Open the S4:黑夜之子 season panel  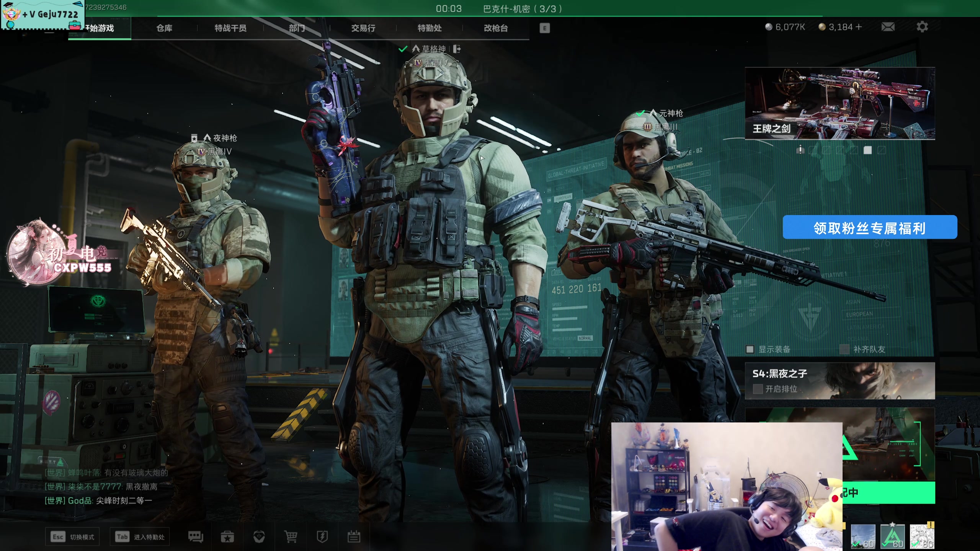point(840,381)
